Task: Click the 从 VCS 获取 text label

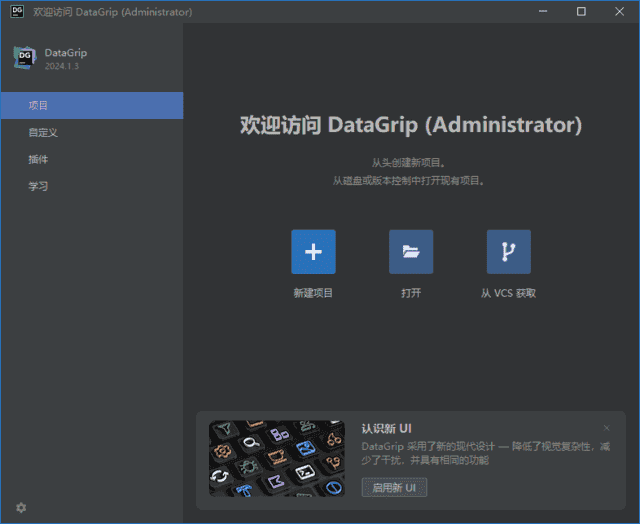Action: [508, 293]
